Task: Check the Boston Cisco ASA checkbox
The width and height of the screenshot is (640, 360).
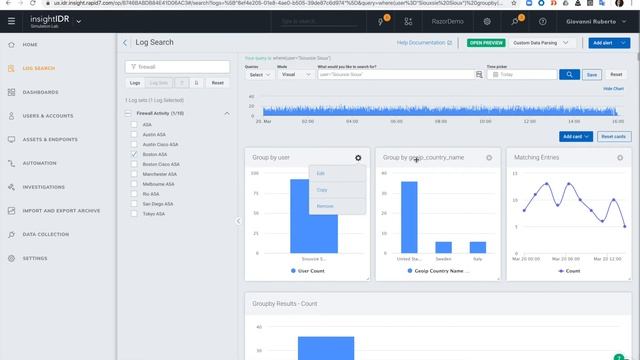Action: coord(134,164)
